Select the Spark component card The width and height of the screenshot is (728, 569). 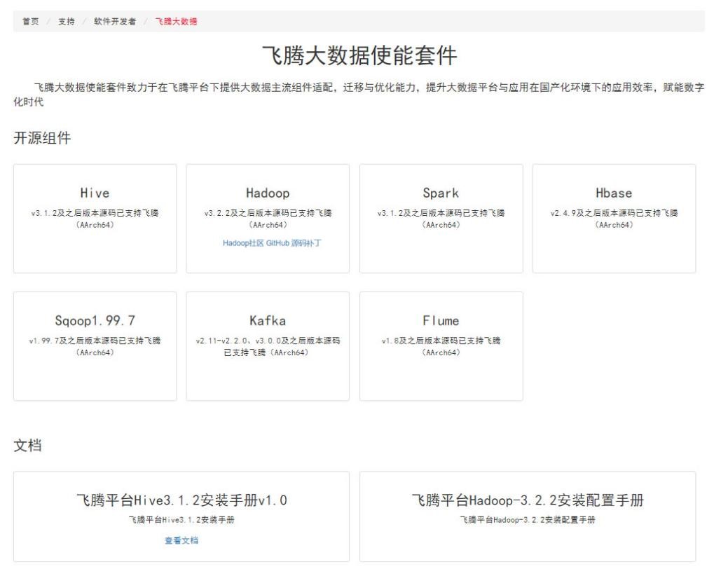441,219
